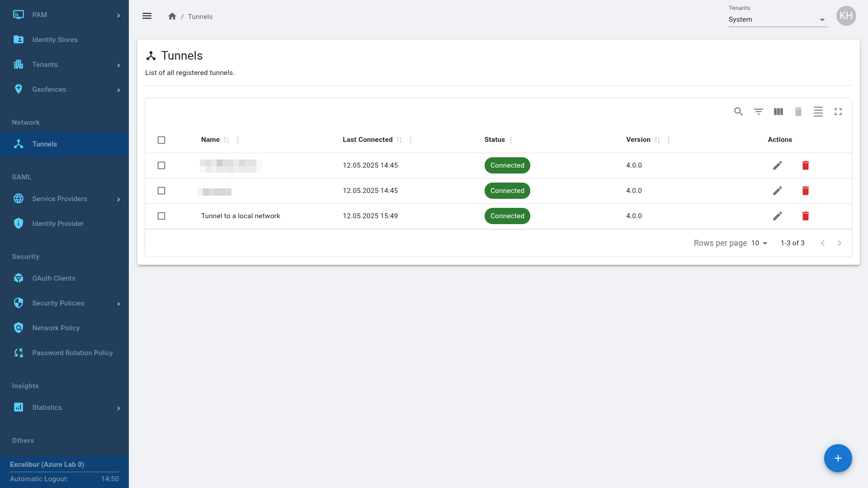Click the show/hide columns icon
The height and width of the screenshot is (488, 868).
click(778, 112)
